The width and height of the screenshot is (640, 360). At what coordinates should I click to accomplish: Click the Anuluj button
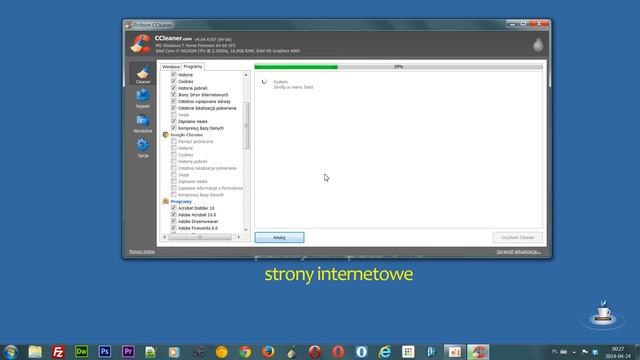click(x=280, y=237)
